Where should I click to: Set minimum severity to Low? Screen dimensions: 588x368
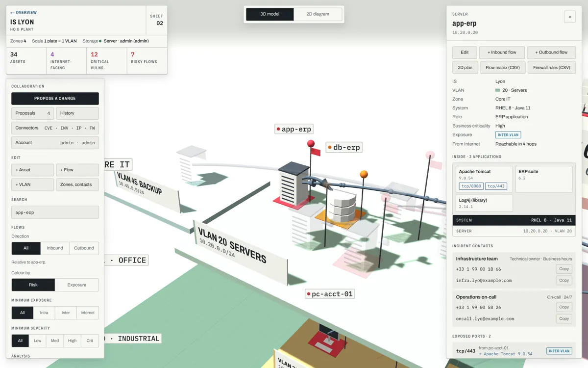click(38, 341)
